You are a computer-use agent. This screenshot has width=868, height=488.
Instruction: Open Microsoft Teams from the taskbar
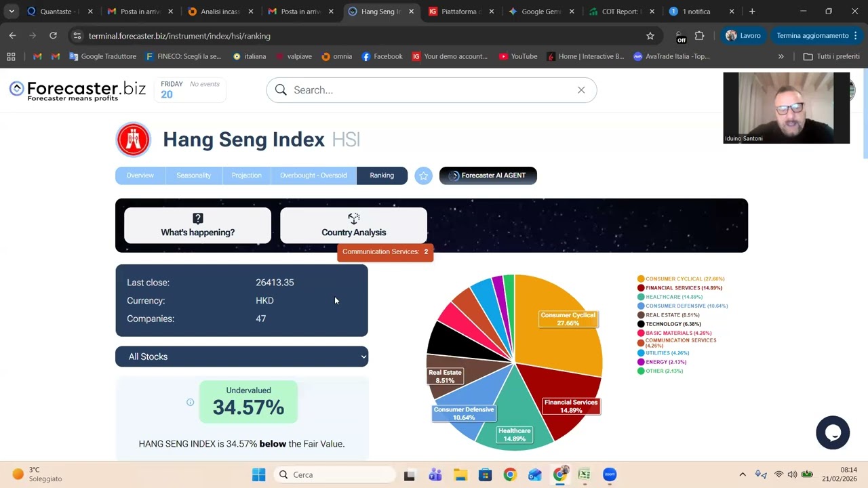435,474
